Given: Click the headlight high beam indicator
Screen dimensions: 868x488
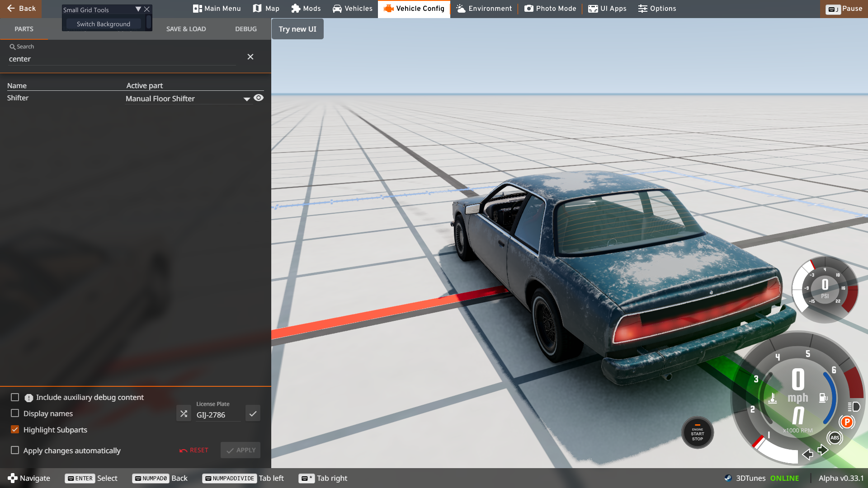Looking at the screenshot, I should pyautogui.click(x=854, y=407).
